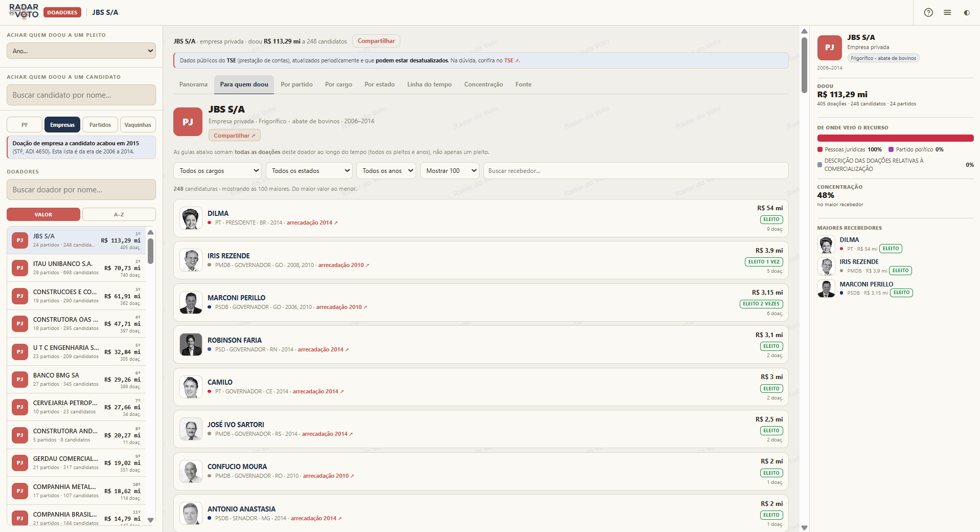This screenshot has height=532, width=980.
Task: Click the large red PJ avatar of JBS S/A
Action: pyautogui.click(x=188, y=122)
